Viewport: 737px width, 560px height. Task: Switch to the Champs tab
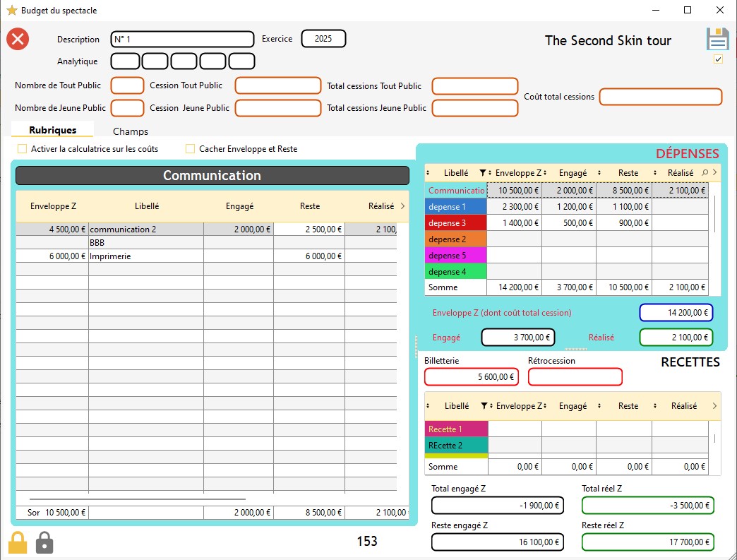click(x=131, y=131)
